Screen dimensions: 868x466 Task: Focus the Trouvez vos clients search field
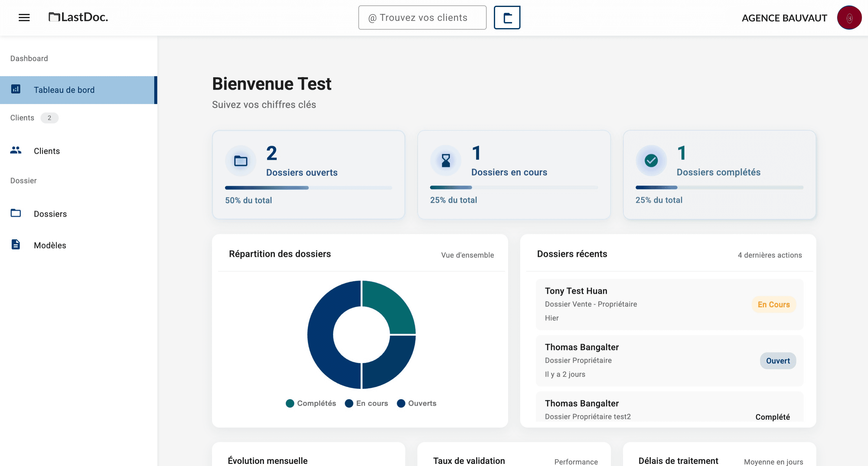pos(422,18)
